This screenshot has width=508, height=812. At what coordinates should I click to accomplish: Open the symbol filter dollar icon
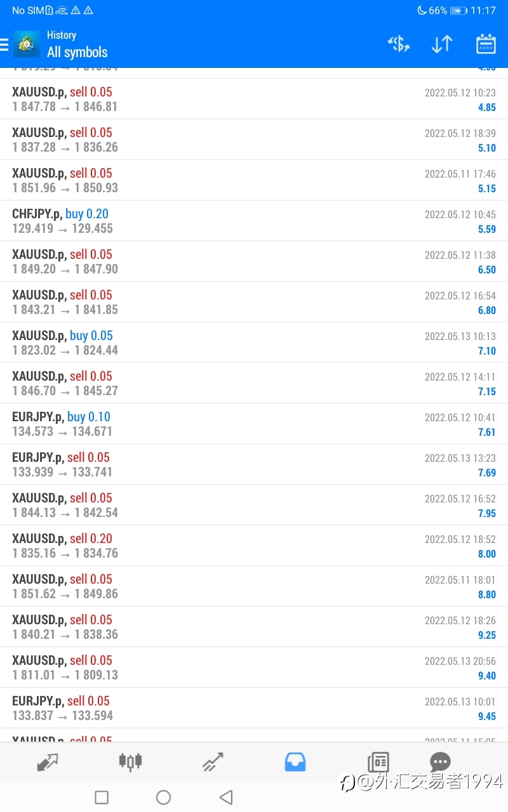pos(399,44)
